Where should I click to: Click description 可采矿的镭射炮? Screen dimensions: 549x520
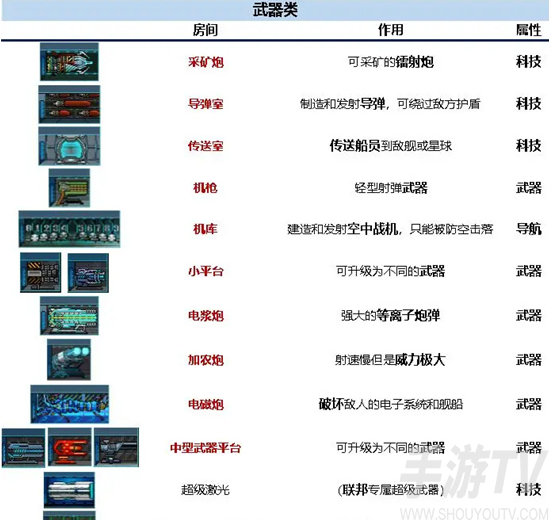[x=391, y=62]
